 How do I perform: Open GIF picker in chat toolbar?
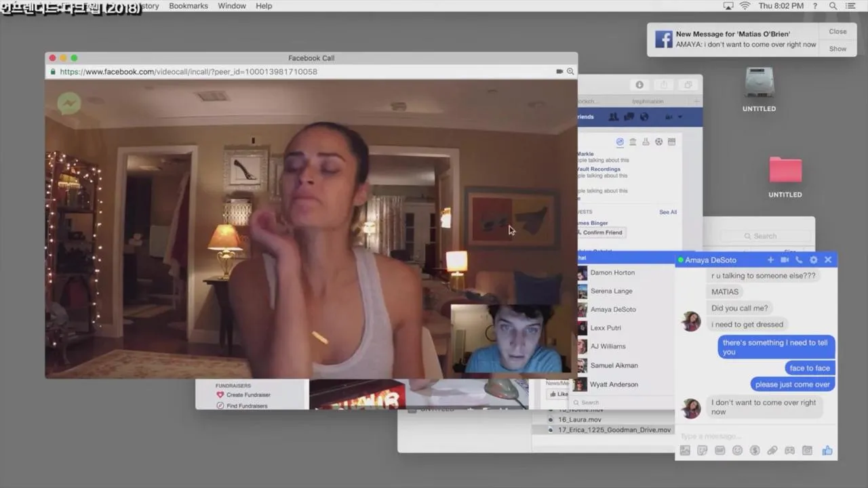720,450
